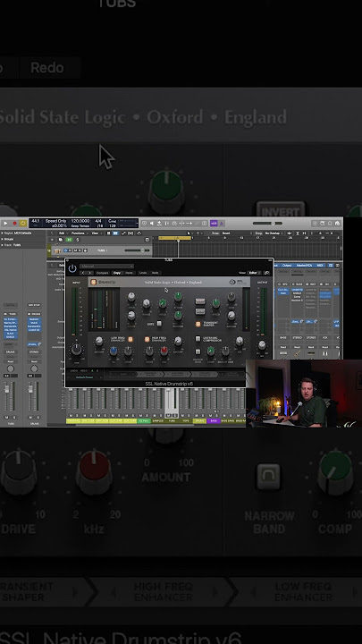362x644 pixels.
Task: Toggle the Low Freq Enhancer button
Action: pyautogui.click(x=130, y=339)
